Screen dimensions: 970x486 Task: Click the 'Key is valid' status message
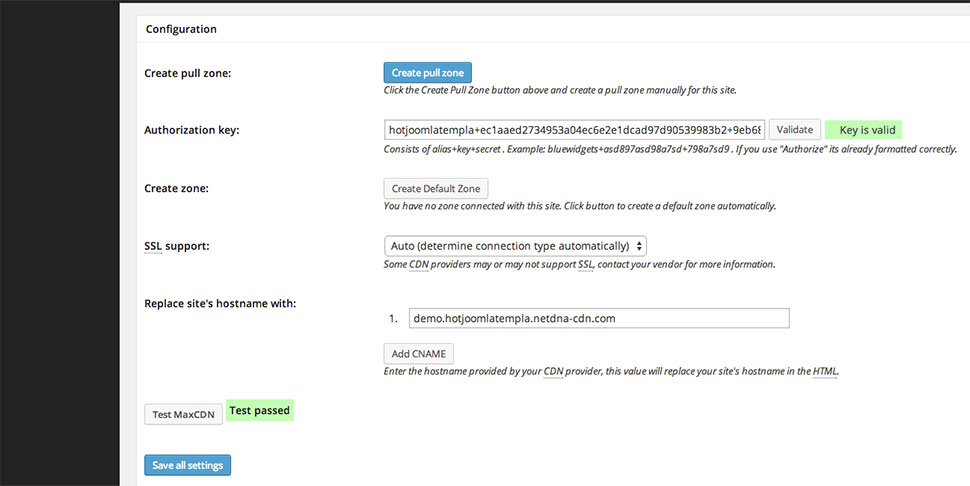point(864,130)
